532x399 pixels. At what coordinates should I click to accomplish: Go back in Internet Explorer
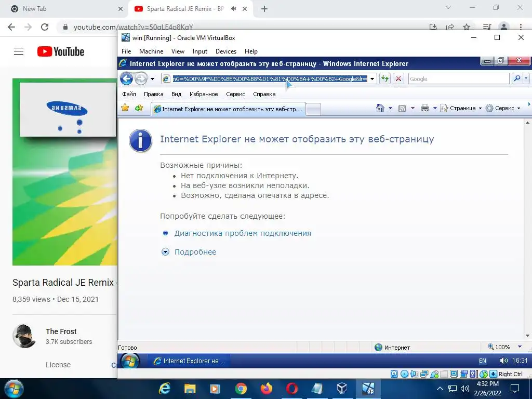point(126,79)
